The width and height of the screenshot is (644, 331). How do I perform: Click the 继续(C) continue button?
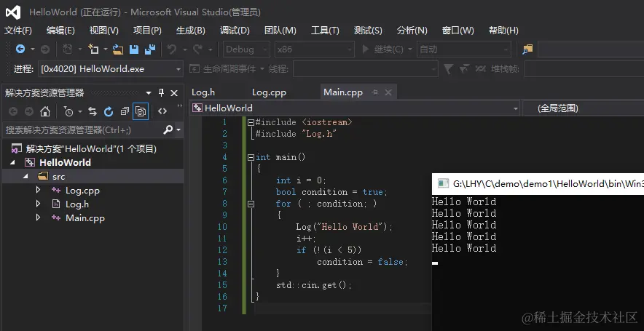(x=384, y=49)
